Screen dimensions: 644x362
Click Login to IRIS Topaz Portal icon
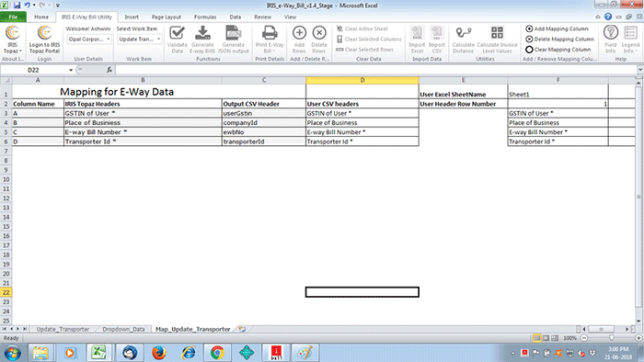click(x=44, y=40)
